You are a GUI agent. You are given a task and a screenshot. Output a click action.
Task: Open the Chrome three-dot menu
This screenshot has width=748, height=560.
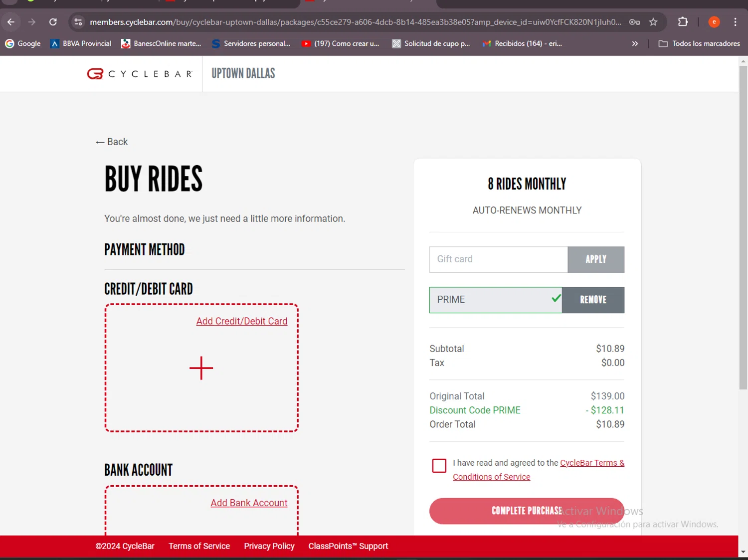point(735,22)
